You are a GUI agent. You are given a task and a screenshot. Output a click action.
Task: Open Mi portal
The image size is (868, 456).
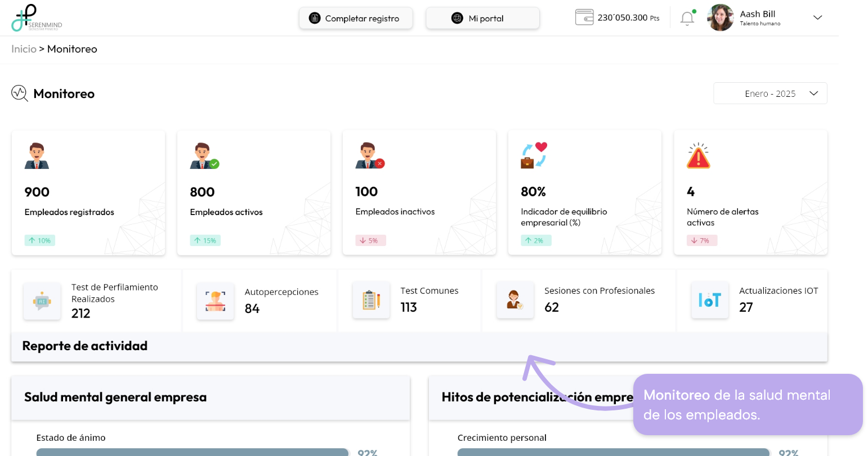coord(482,19)
